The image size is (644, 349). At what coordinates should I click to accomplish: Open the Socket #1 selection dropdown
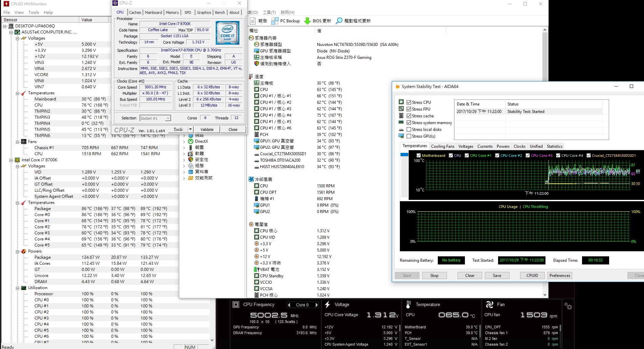point(168,118)
